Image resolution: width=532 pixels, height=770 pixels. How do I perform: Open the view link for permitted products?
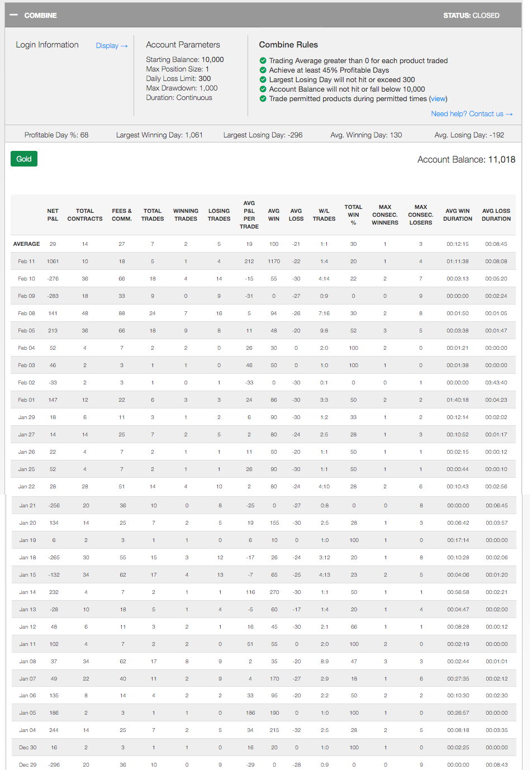tap(438, 99)
